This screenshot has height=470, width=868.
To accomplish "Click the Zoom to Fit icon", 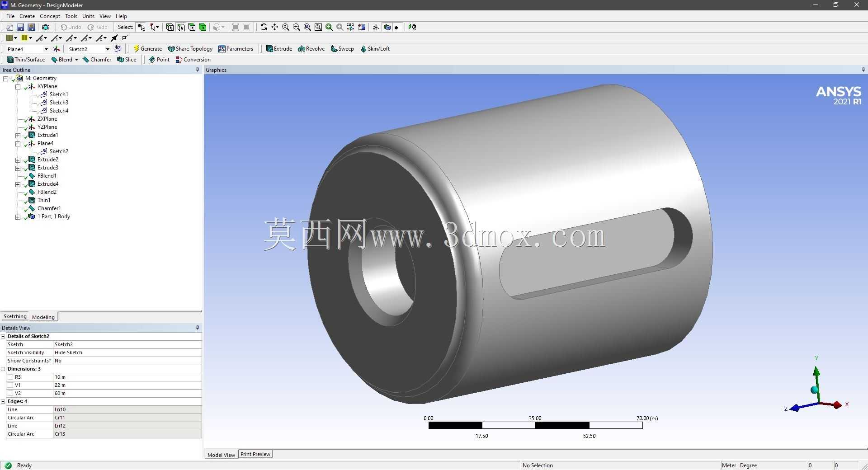I will click(x=307, y=27).
